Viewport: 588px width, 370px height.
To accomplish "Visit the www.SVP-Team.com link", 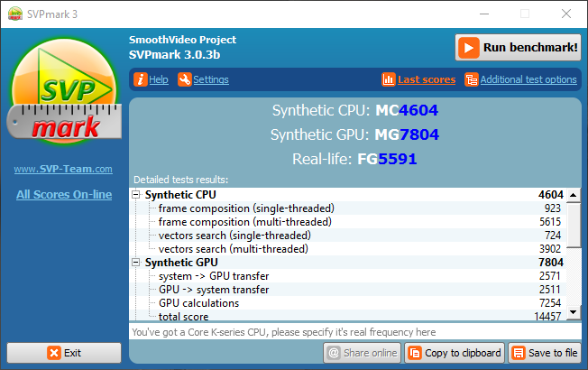I will [63, 170].
